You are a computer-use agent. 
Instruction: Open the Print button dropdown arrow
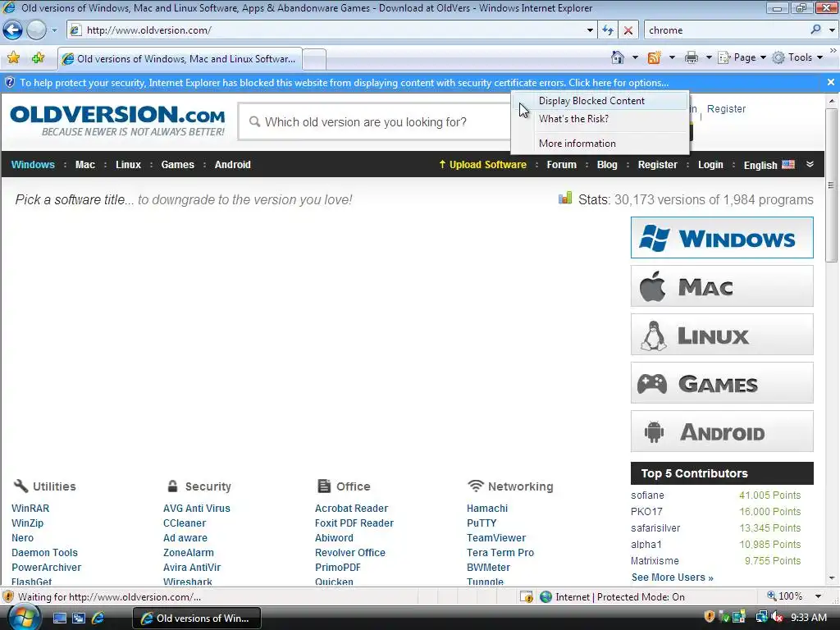709,57
